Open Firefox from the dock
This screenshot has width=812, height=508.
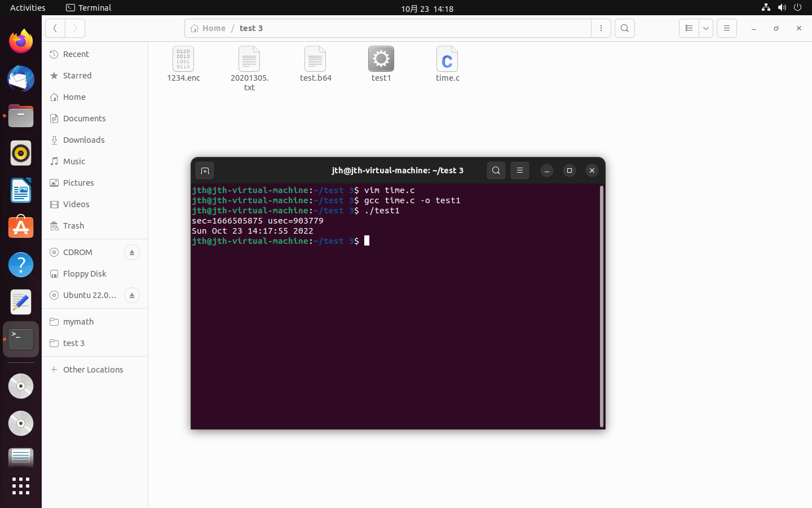21,41
